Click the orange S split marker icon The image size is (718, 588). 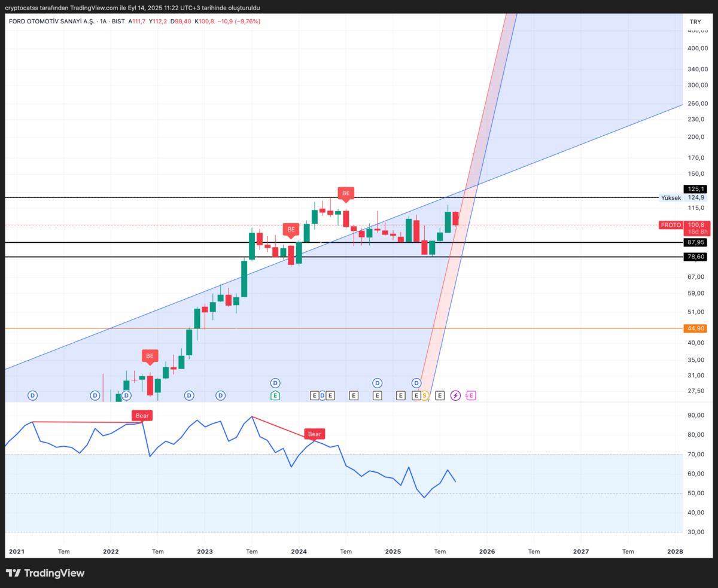(425, 395)
